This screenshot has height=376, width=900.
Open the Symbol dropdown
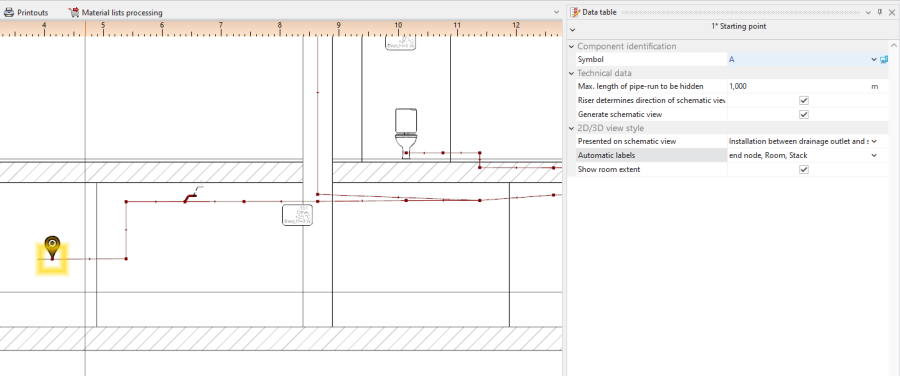[x=874, y=59]
